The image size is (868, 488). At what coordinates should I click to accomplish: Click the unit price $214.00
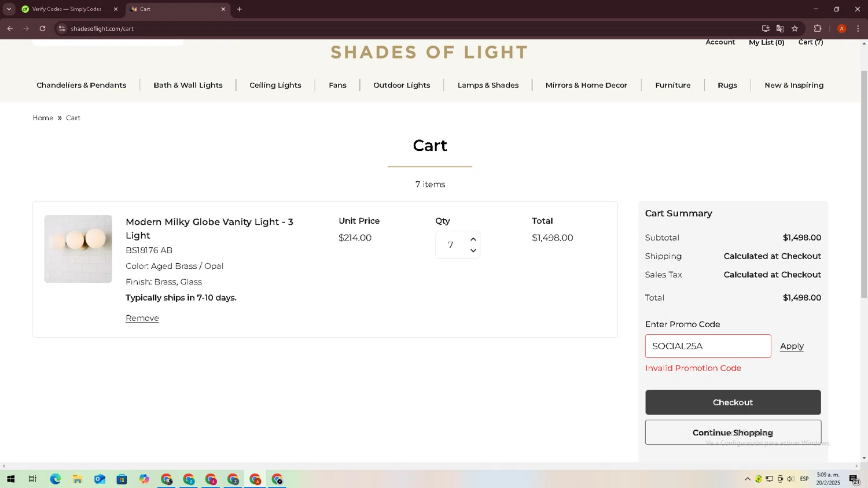(x=355, y=238)
